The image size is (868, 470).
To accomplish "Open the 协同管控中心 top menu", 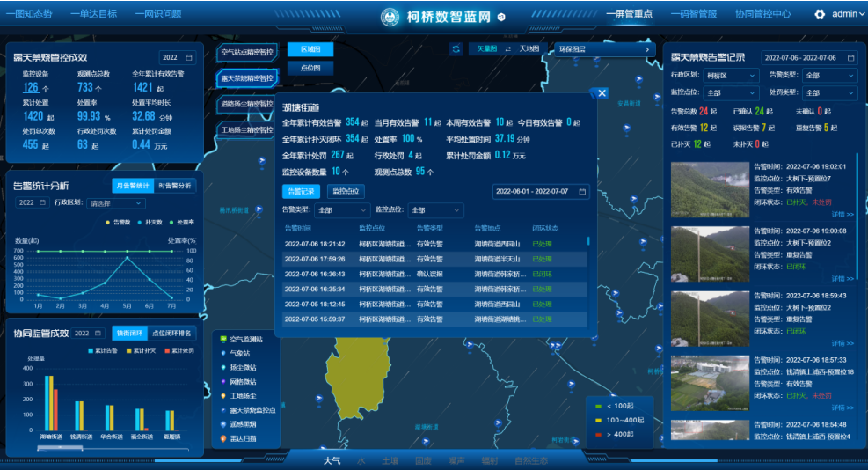I will point(762,14).
